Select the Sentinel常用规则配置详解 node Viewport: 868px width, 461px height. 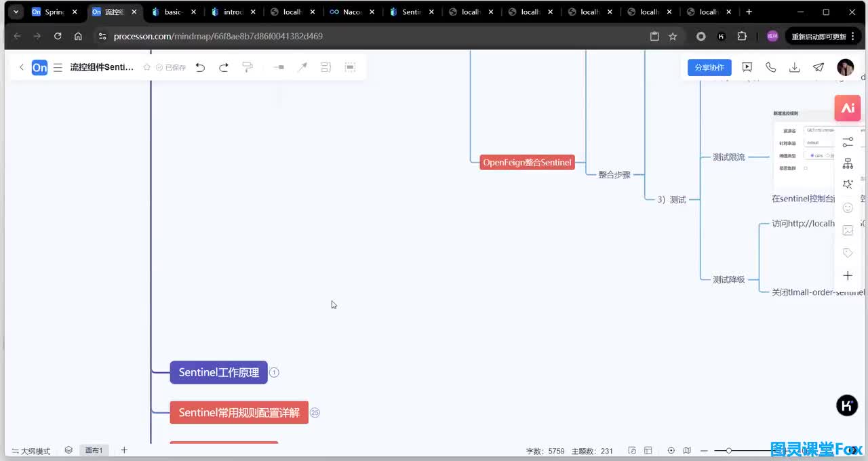click(239, 412)
